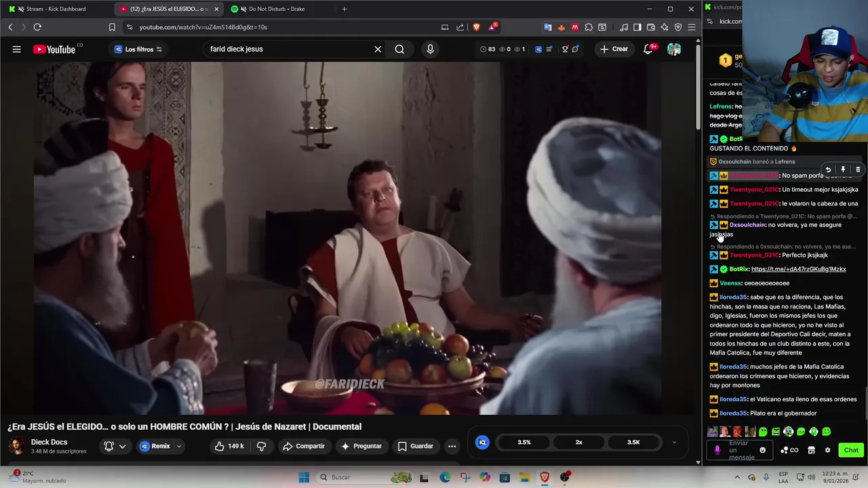The height and width of the screenshot is (488, 868).
Task: Click the Chat send button
Action: click(851, 450)
